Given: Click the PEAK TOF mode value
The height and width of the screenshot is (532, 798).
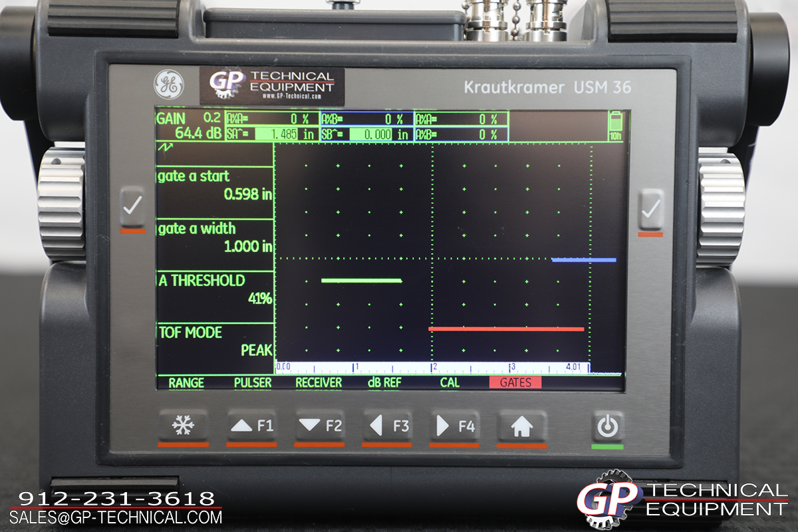Looking at the screenshot, I should coord(257,350).
